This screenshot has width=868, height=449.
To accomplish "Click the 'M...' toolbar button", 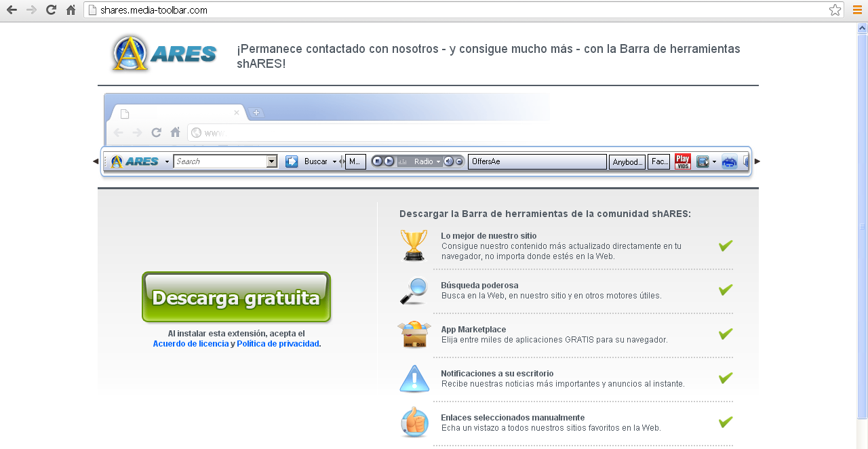I will [x=355, y=161].
